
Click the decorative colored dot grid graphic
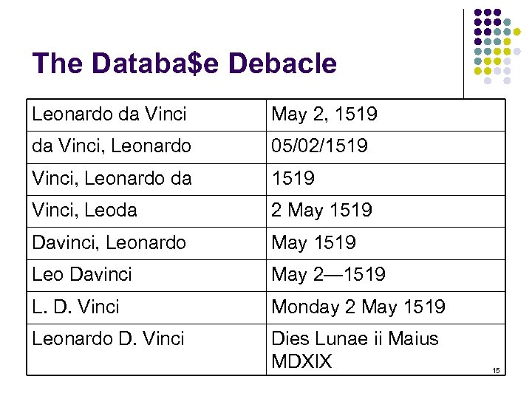(x=499, y=46)
